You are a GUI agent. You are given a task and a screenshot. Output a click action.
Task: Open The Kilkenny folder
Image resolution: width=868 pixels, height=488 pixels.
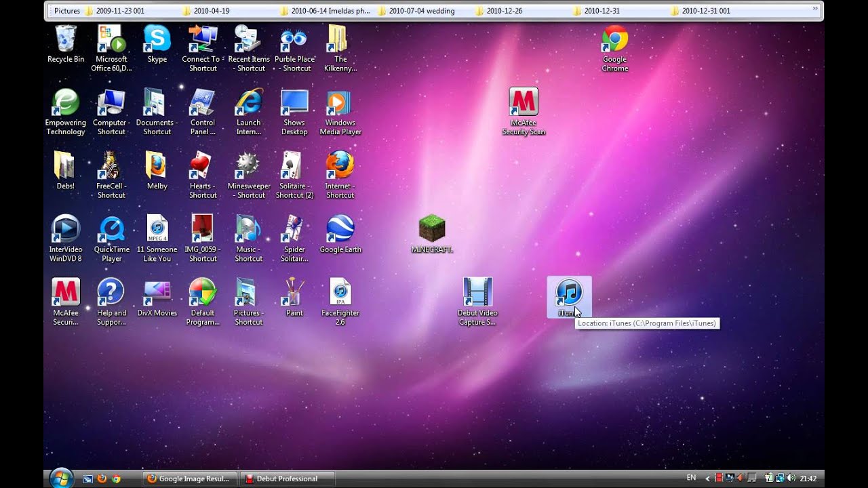click(x=340, y=49)
